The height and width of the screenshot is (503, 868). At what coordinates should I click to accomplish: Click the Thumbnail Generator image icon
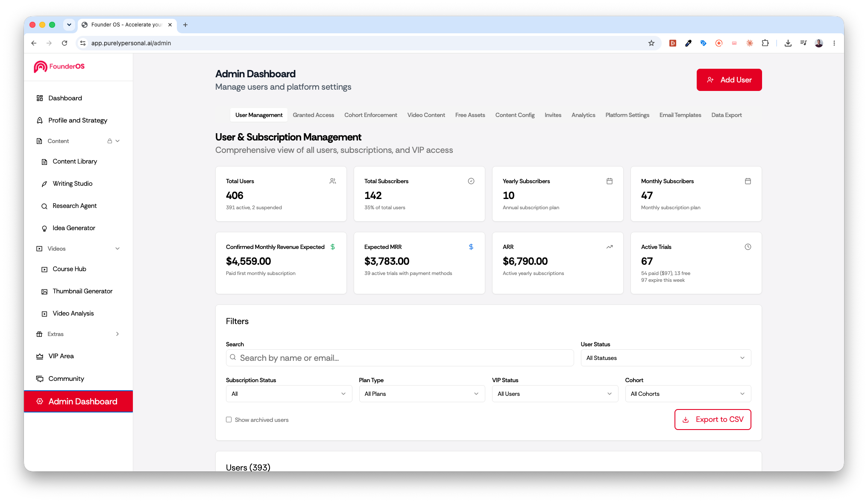(44, 292)
